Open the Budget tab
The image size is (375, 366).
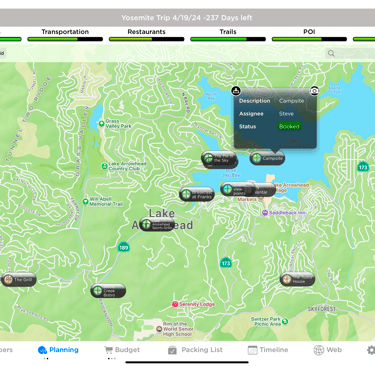122,350
